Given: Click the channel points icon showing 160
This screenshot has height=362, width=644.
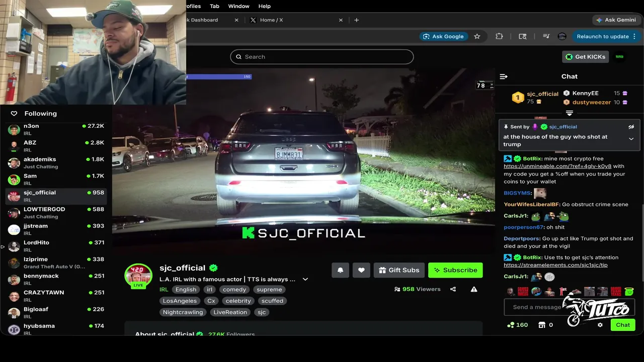Looking at the screenshot, I should pos(511,325).
